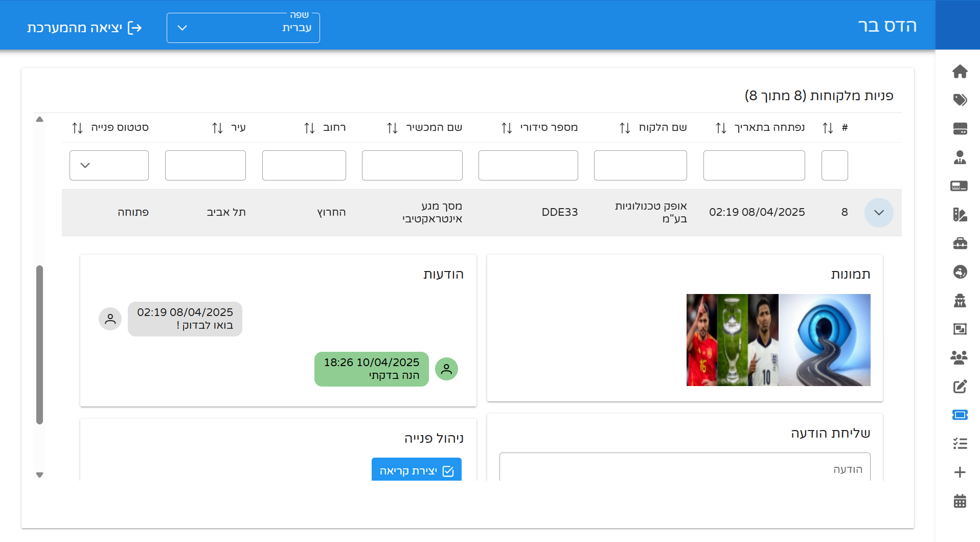Image resolution: width=980 pixels, height=542 pixels.
Task: Click the שליחת הודעה heading
Action: tap(831, 433)
